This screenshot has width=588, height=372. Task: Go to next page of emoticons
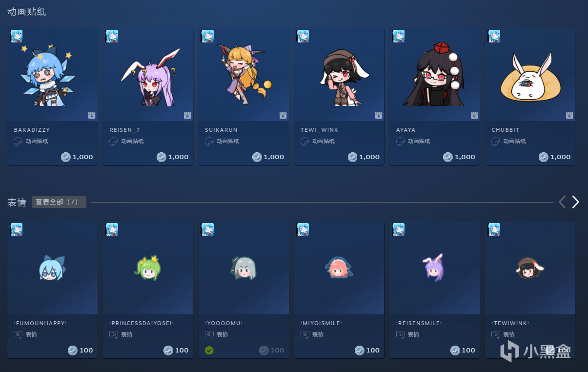(x=576, y=202)
